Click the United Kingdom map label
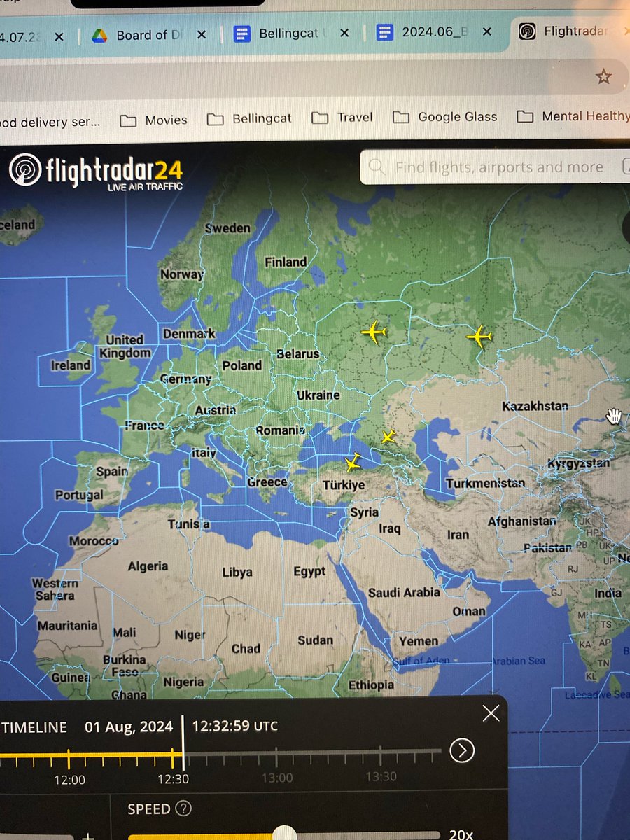Image resolution: width=630 pixels, height=840 pixels. click(x=125, y=346)
